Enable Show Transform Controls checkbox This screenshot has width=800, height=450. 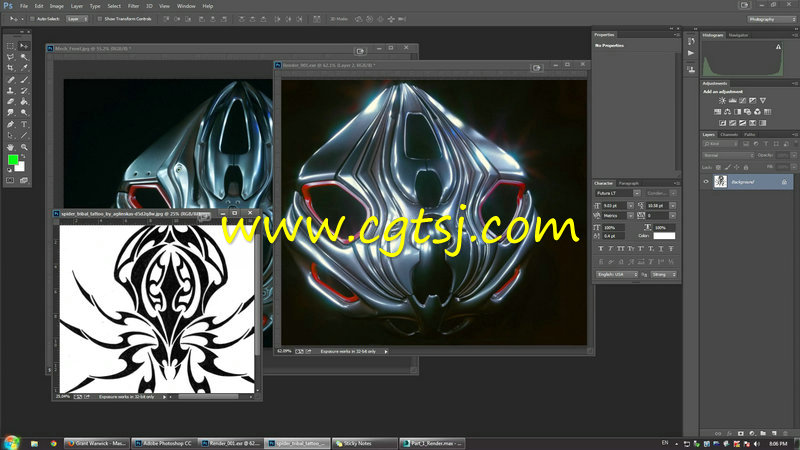[99, 19]
